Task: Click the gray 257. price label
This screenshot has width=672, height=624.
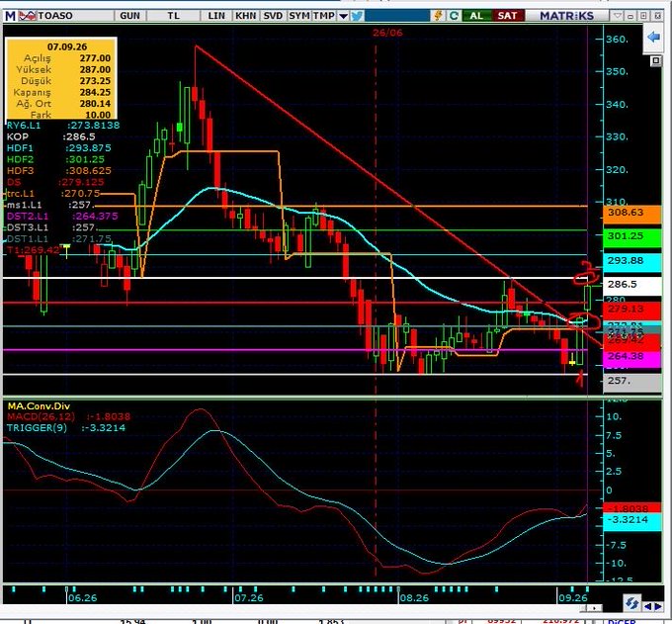Action: tap(631, 382)
